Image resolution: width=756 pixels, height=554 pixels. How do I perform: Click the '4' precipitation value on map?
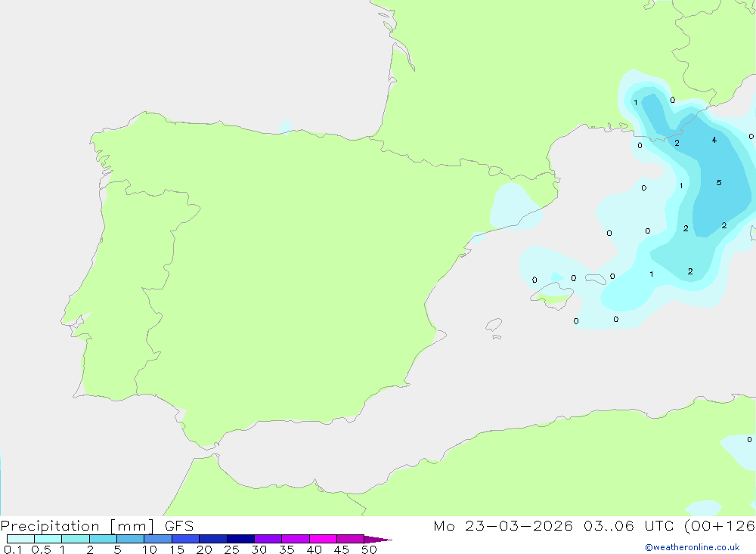tap(714, 140)
